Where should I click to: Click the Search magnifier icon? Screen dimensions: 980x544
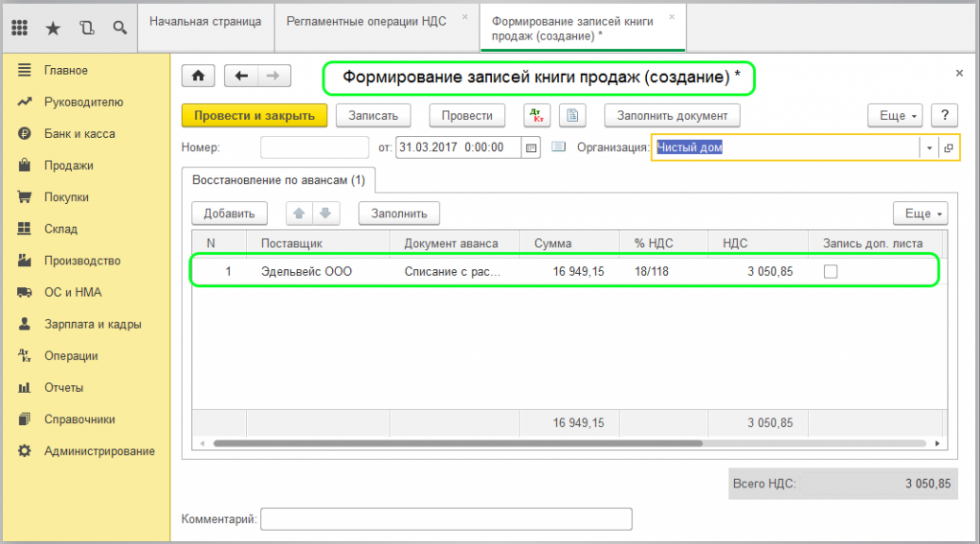pyautogui.click(x=120, y=28)
